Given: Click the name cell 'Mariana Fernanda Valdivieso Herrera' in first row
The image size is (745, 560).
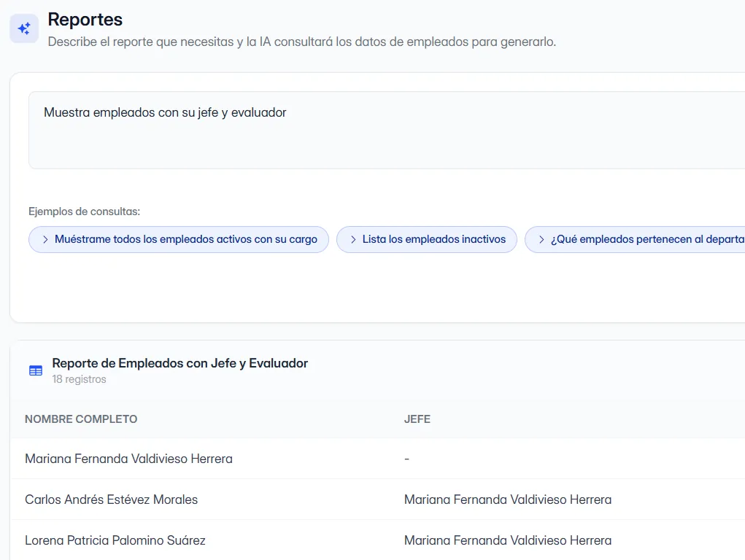Looking at the screenshot, I should (x=128, y=459).
